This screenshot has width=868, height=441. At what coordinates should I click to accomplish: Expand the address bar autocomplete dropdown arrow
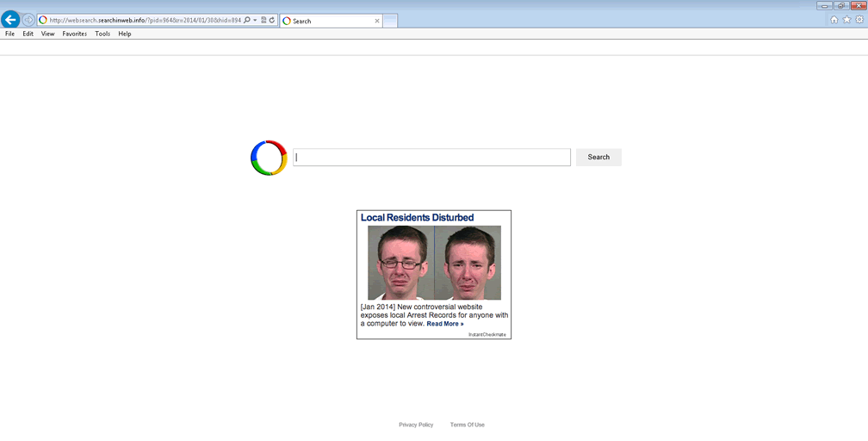[x=255, y=20]
